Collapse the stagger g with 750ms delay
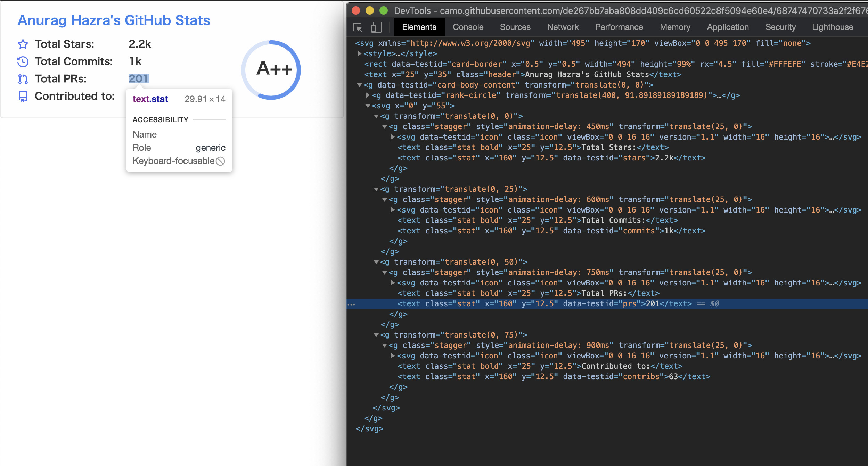868x466 pixels. (x=385, y=273)
